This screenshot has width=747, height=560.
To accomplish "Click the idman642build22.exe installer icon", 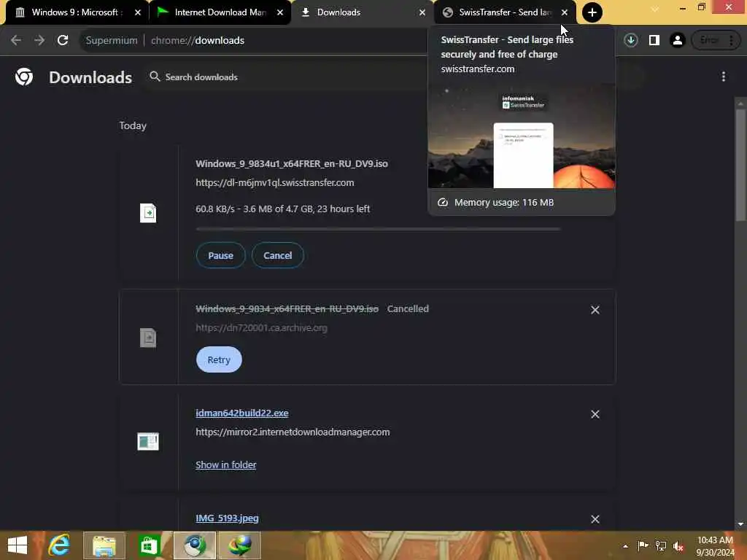I will pyautogui.click(x=148, y=441).
